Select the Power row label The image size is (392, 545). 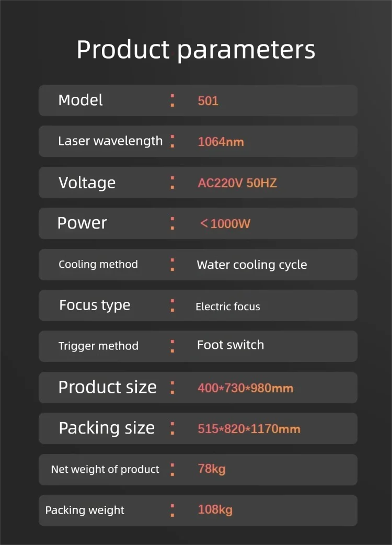pos(82,223)
